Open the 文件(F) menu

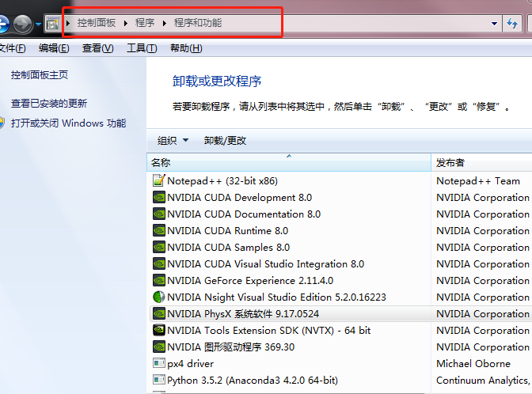[x=13, y=48]
